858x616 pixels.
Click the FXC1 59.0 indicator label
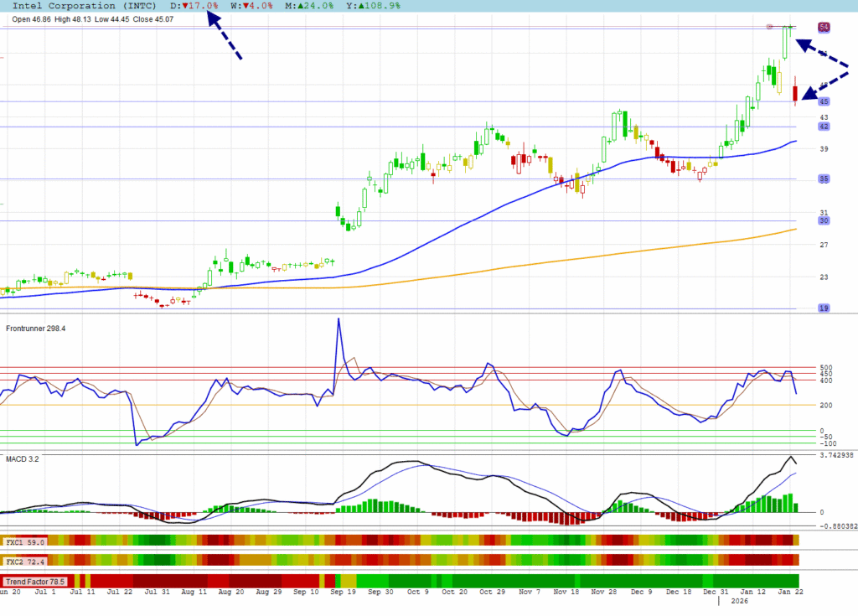(x=24, y=542)
